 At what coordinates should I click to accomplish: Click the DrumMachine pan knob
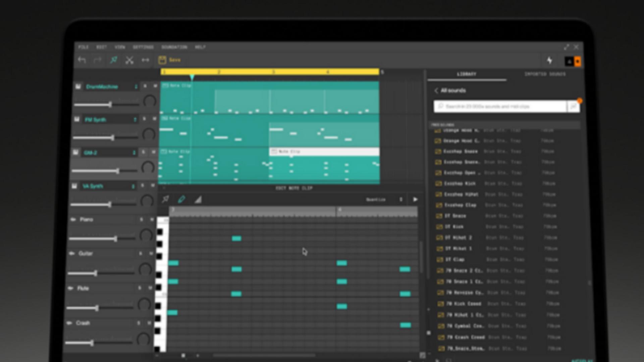coord(150,101)
